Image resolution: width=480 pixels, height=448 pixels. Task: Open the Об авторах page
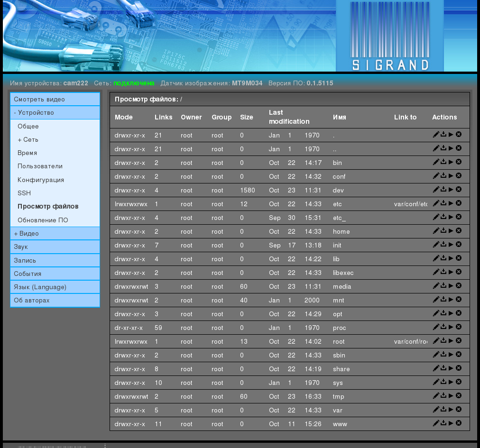[x=55, y=300]
